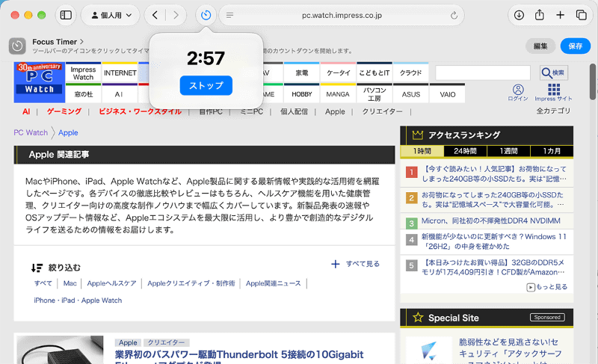Open 全カテゴリ link
Image resolution: width=598 pixels, height=364 pixels.
[x=553, y=111]
